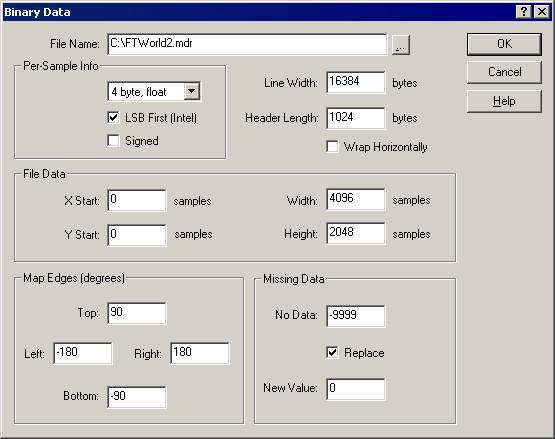Click the Top map edge field
Screen dimensions: 555x439
(x=137, y=313)
